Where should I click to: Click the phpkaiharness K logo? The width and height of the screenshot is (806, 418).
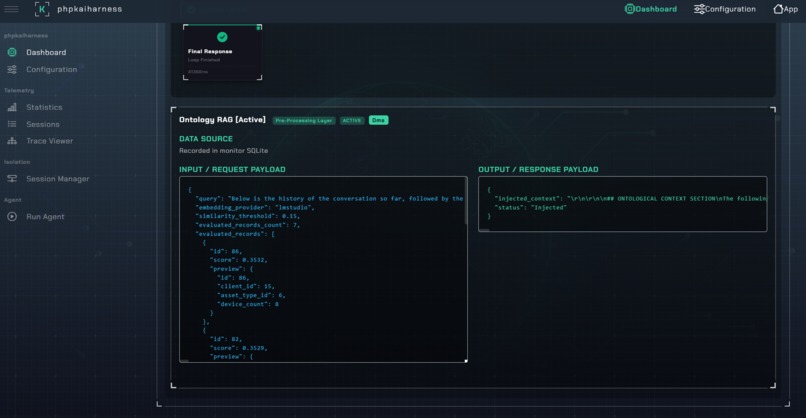click(x=42, y=9)
